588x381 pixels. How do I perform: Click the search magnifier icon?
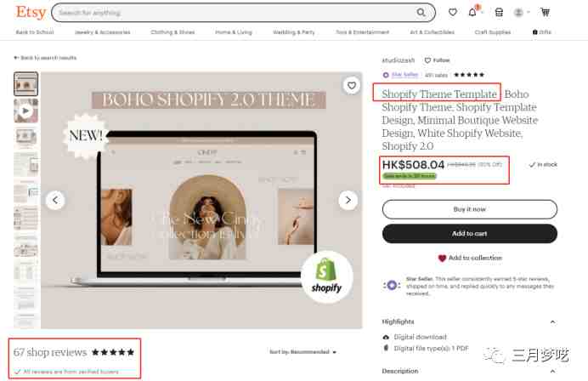tap(421, 13)
